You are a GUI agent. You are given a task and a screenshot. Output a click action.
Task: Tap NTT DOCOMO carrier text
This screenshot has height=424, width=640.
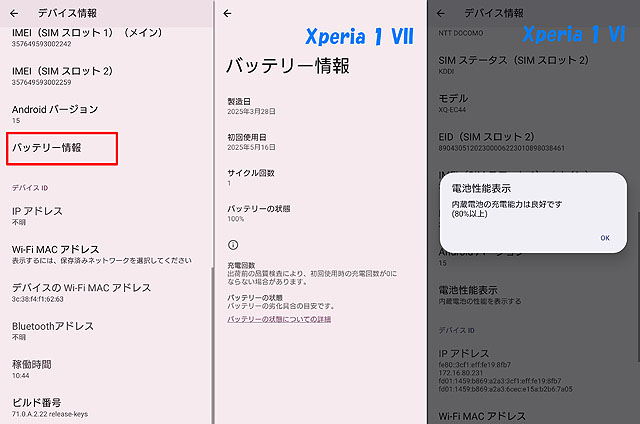(460, 33)
